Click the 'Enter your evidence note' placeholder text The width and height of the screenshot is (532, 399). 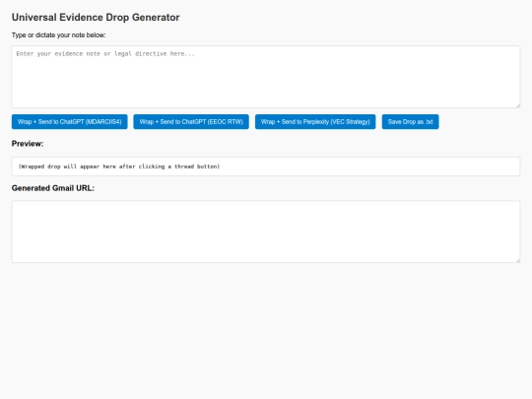click(105, 53)
